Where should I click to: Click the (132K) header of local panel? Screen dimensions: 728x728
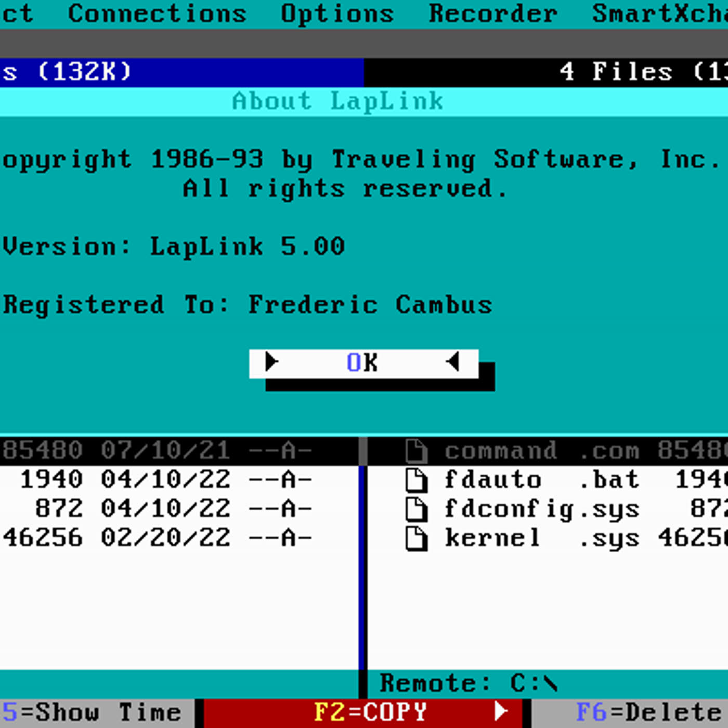tap(84, 72)
